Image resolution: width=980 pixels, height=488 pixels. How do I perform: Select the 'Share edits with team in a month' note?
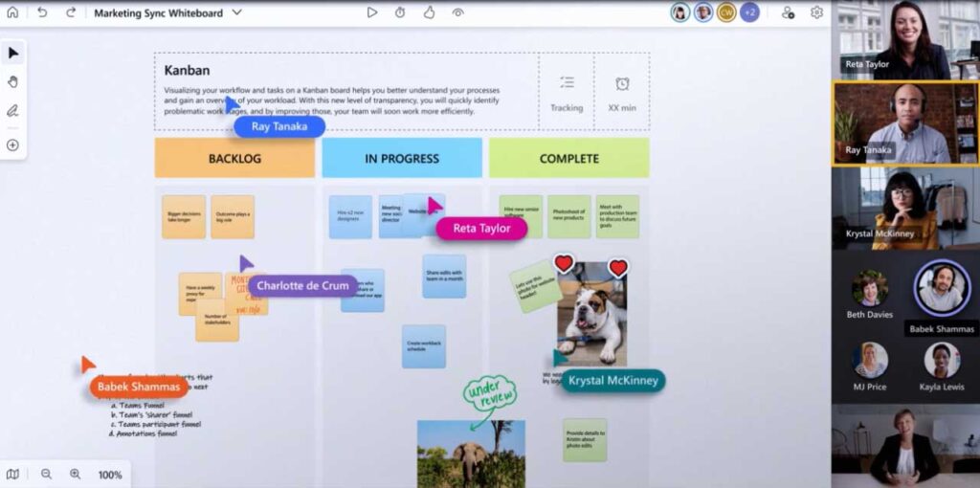coord(444,277)
